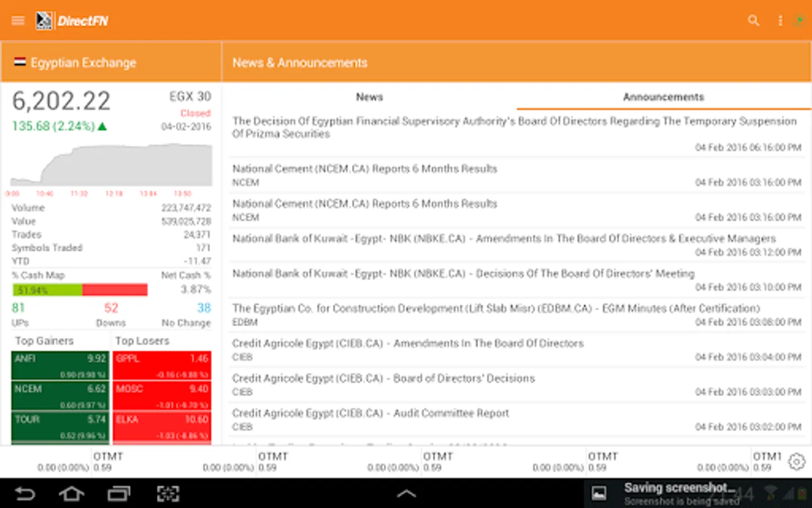The height and width of the screenshot is (508, 812).
Task: Open the three-dot overflow menu
Action: 780,21
